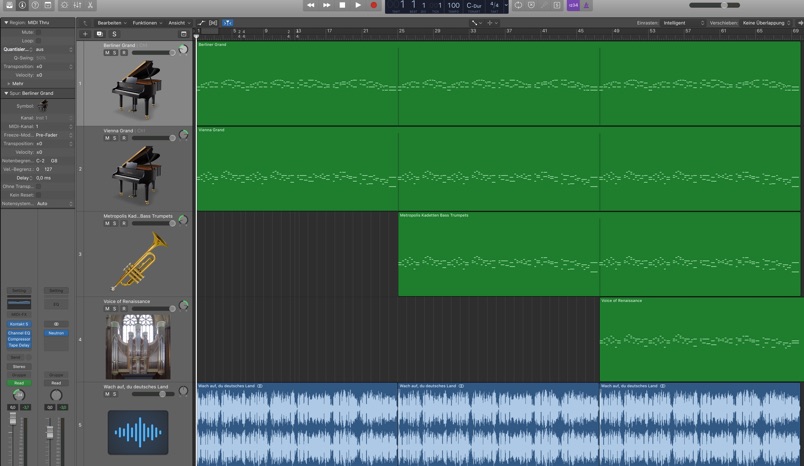Collapse the Region MIDI Thru disclosure triangle
This screenshot has height=466, width=804.
click(6, 23)
